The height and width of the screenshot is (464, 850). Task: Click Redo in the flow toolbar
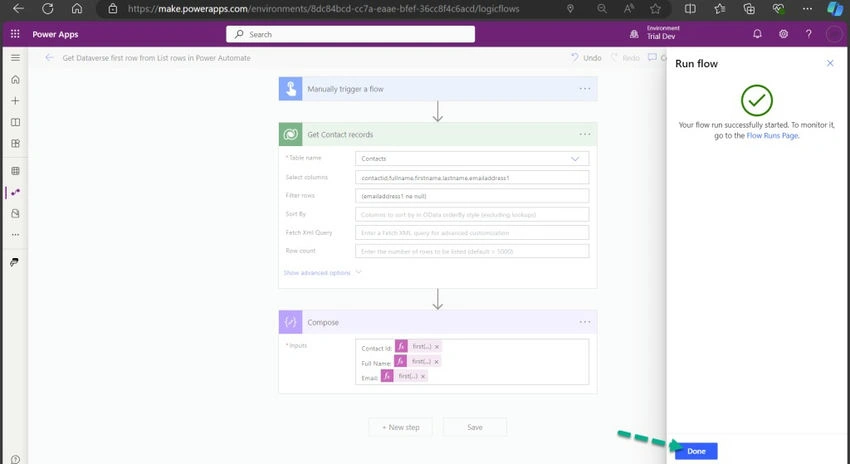[625, 57]
